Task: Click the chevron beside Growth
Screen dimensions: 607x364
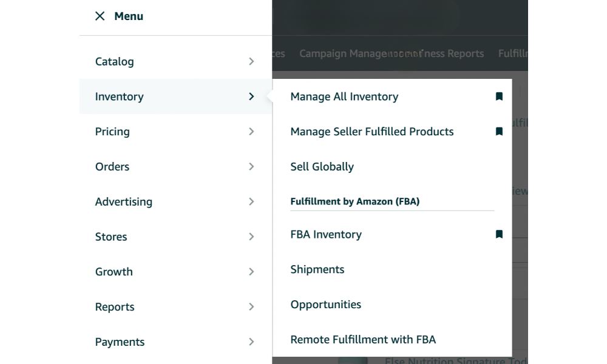Action: (251, 272)
